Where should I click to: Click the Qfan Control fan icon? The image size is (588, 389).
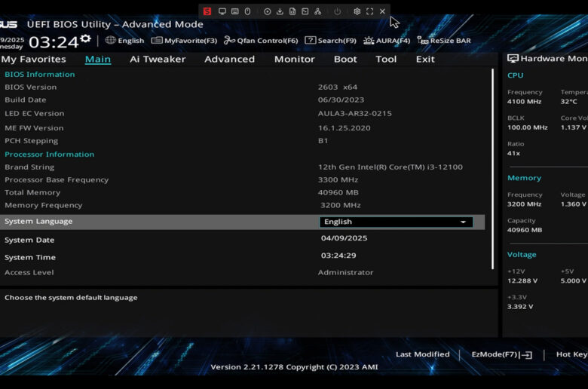pyautogui.click(x=229, y=40)
